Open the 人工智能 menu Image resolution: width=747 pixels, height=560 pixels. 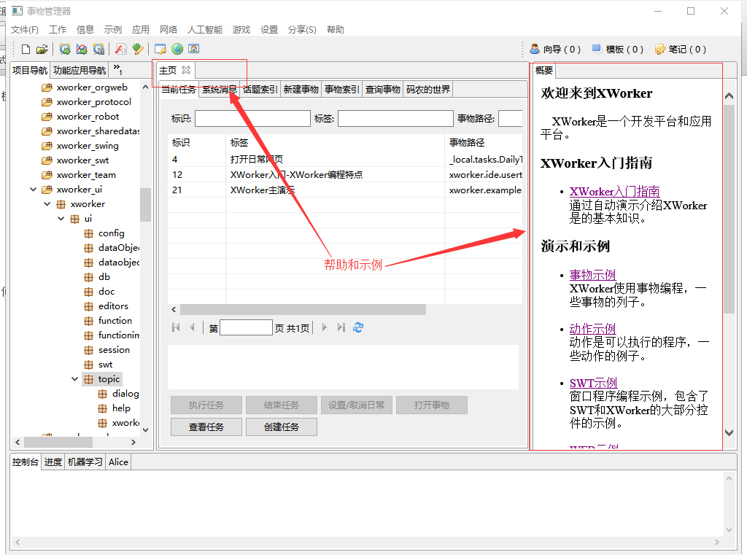pyautogui.click(x=205, y=29)
